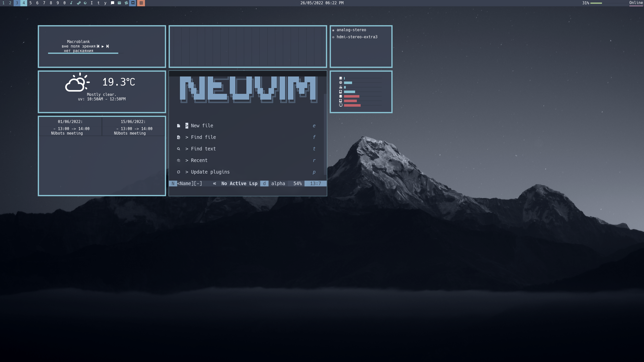Viewport: 644px width, 362px height.
Task: Click 'alpha' in the Neovim statusline
Action: pos(278,184)
